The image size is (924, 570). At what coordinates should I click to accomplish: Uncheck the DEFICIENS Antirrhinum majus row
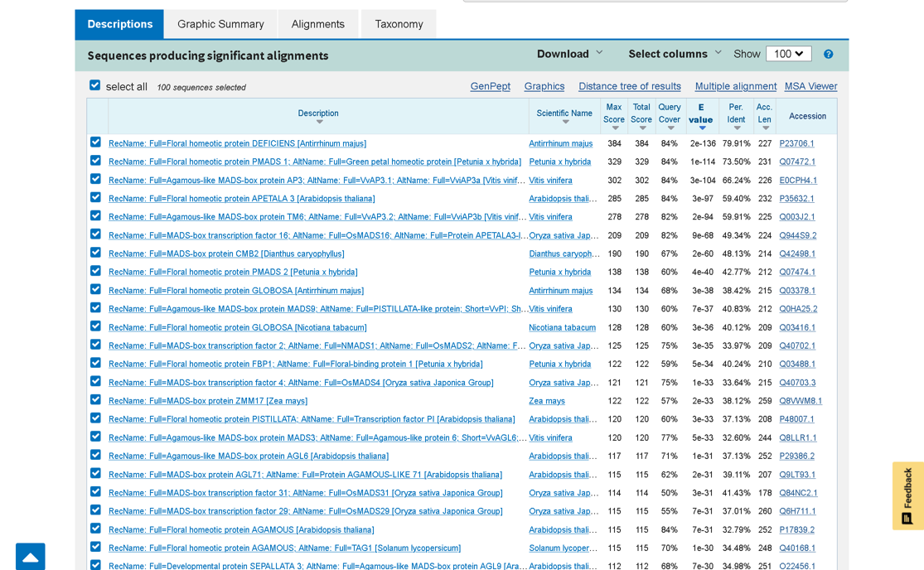pyautogui.click(x=95, y=142)
